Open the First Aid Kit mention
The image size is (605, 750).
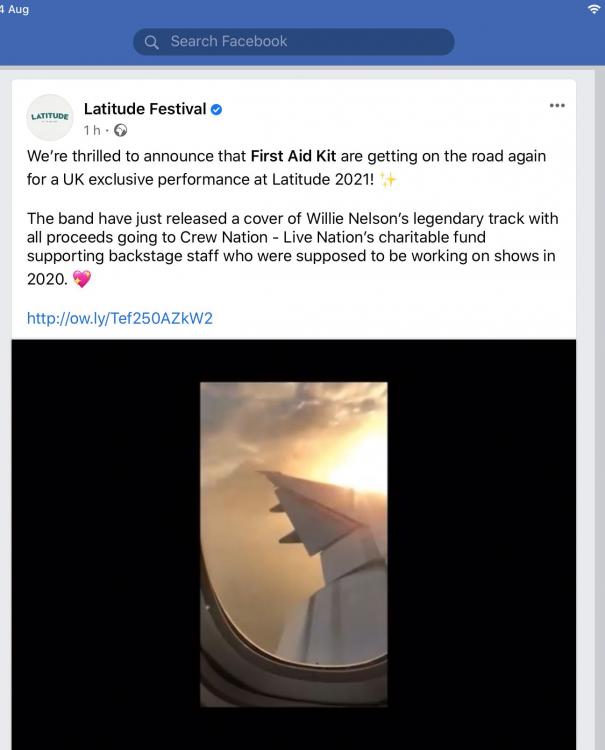pyautogui.click(x=293, y=156)
